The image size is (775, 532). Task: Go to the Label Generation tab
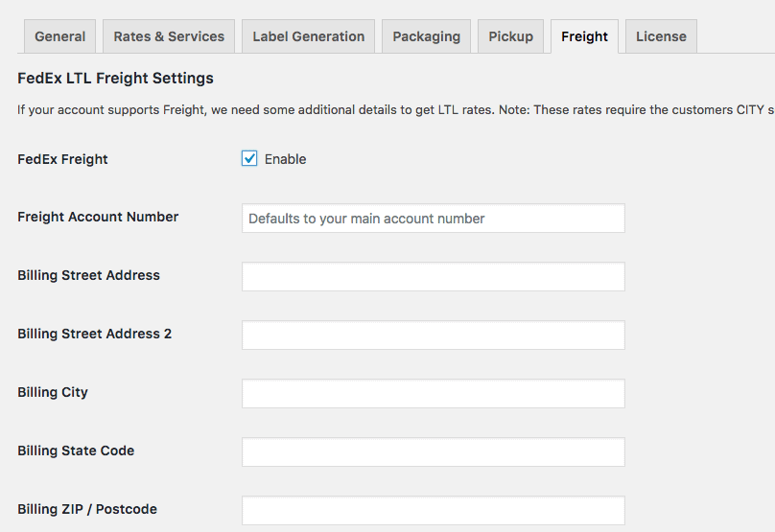pos(309,36)
